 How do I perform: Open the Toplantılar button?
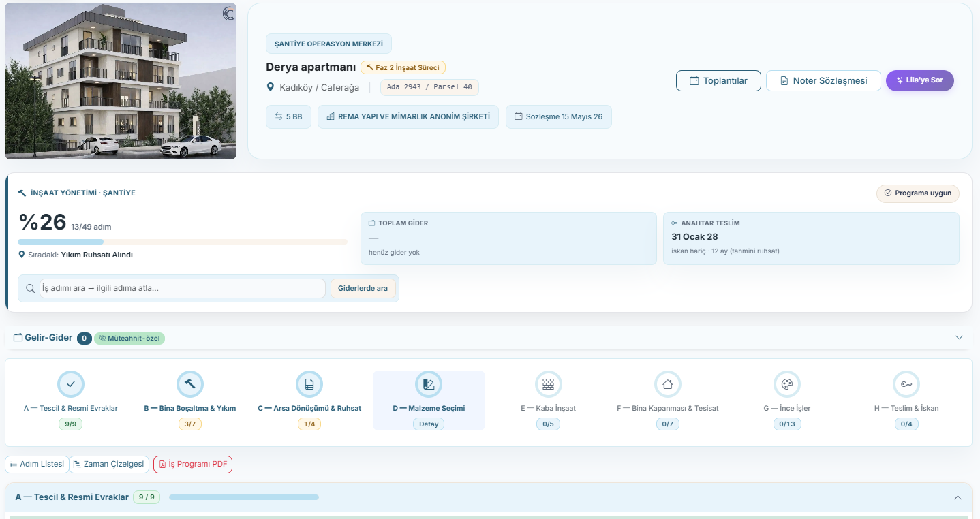click(718, 80)
